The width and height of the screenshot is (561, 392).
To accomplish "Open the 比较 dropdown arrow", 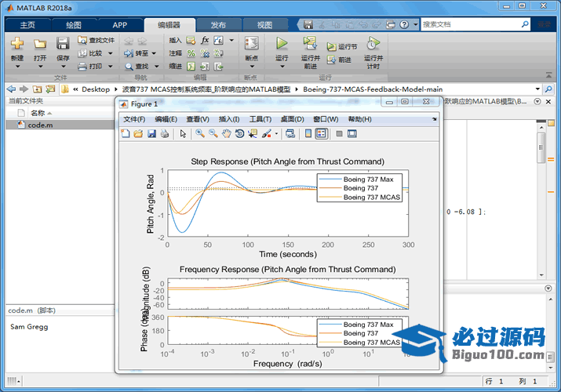I will [x=110, y=53].
